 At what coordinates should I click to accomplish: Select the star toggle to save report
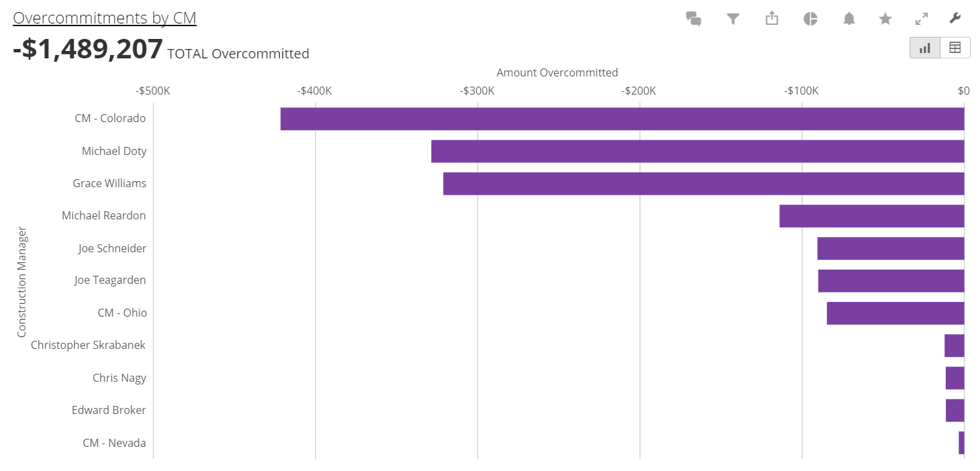885,19
